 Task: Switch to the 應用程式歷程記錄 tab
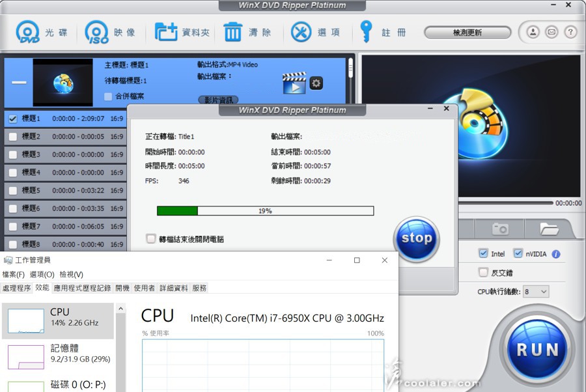click(x=82, y=288)
